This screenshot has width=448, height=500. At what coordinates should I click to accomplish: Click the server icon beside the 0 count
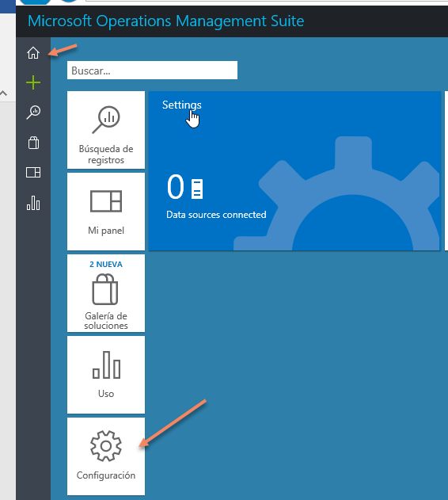click(197, 189)
